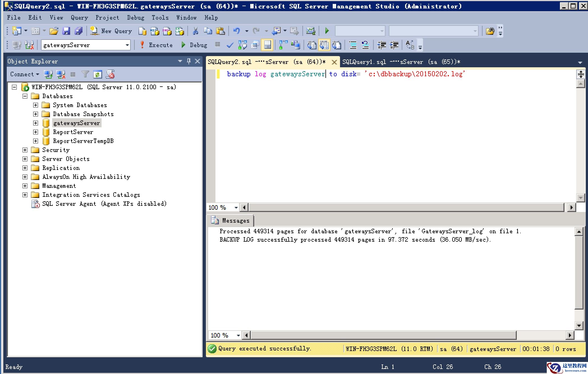Expand the Security tree node
The height and width of the screenshot is (374, 588).
click(25, 150)
